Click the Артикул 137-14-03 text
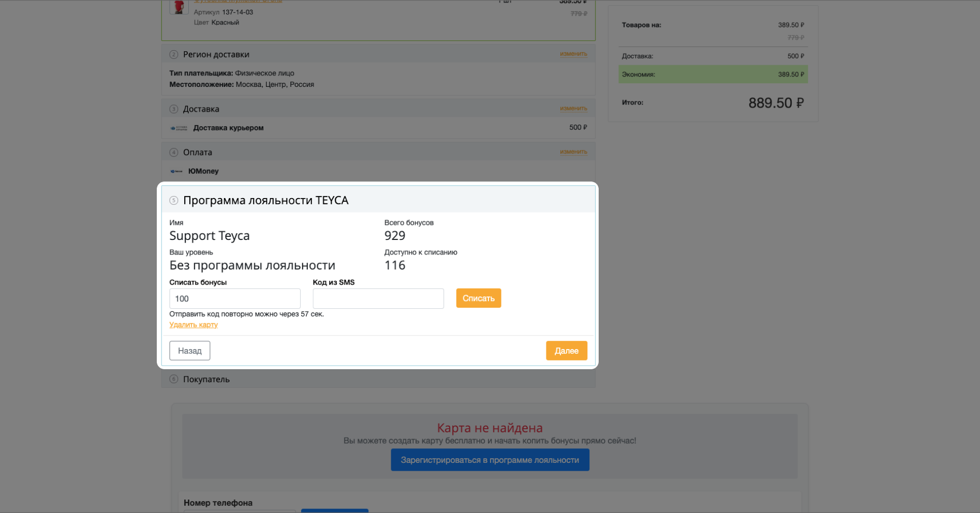This screenshot has width=980, height=513. (x=224, y=12)
